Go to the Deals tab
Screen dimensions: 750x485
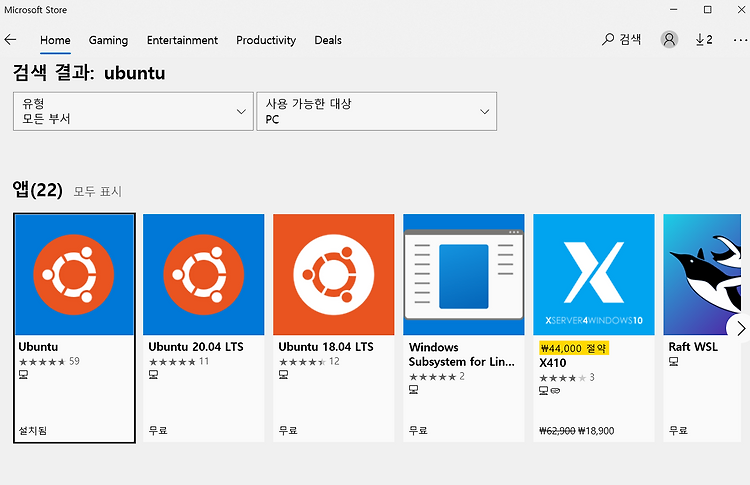tap(328, 40)
